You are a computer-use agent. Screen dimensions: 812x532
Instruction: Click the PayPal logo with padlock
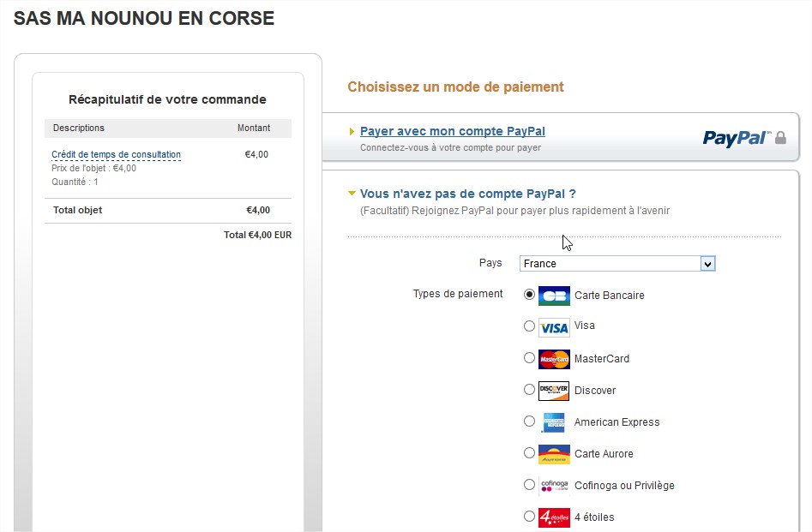pyautogui.click(x=743, y=138)
